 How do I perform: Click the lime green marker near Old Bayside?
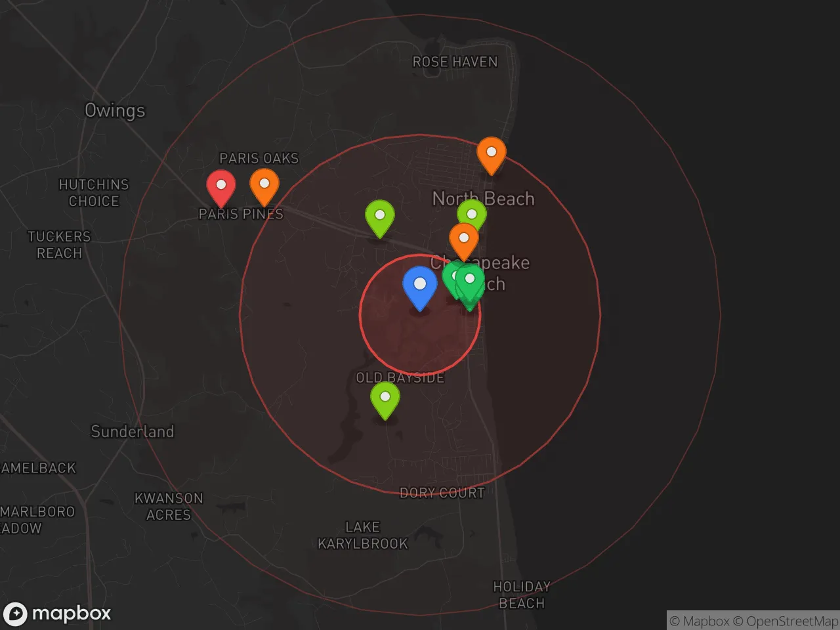tap(385, 398)
